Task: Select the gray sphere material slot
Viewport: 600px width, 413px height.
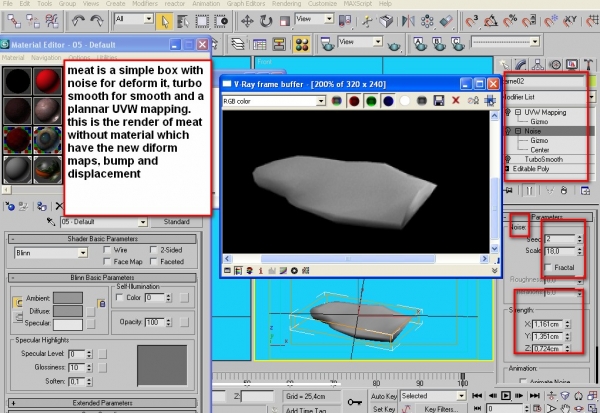Action: click(18, 170)
